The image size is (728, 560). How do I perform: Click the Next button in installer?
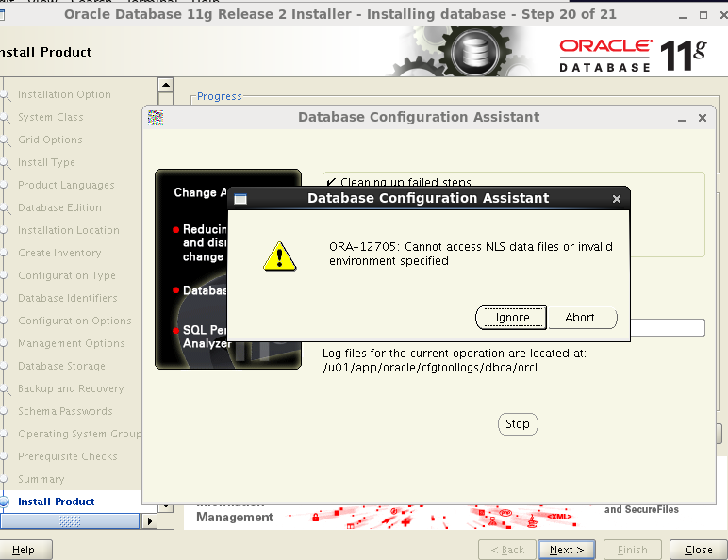tap(567, 550)
